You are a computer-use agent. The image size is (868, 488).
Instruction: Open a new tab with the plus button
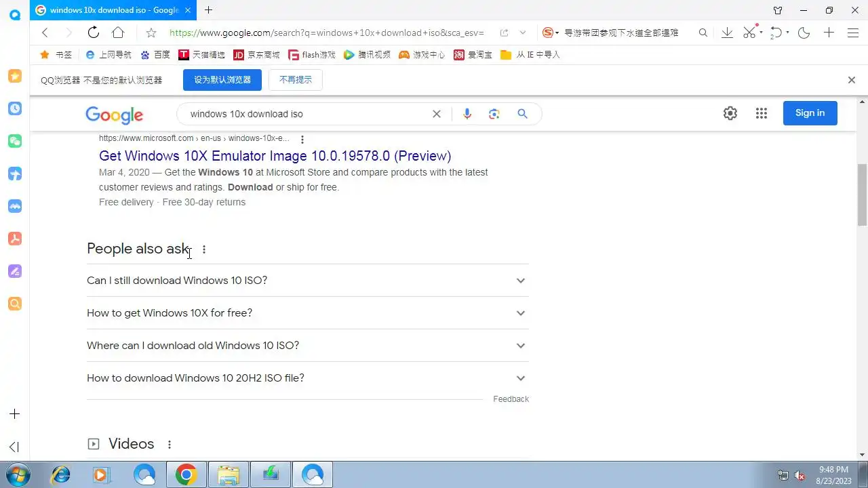point(208,10)
